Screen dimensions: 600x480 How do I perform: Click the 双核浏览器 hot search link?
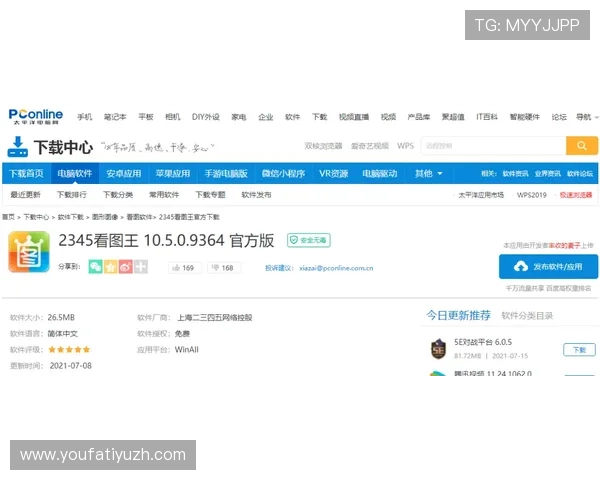pyautogui.click(x=323, y=146)
